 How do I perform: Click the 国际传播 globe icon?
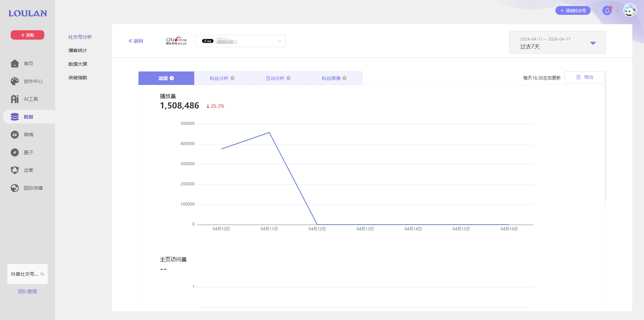tap(15, 188)
